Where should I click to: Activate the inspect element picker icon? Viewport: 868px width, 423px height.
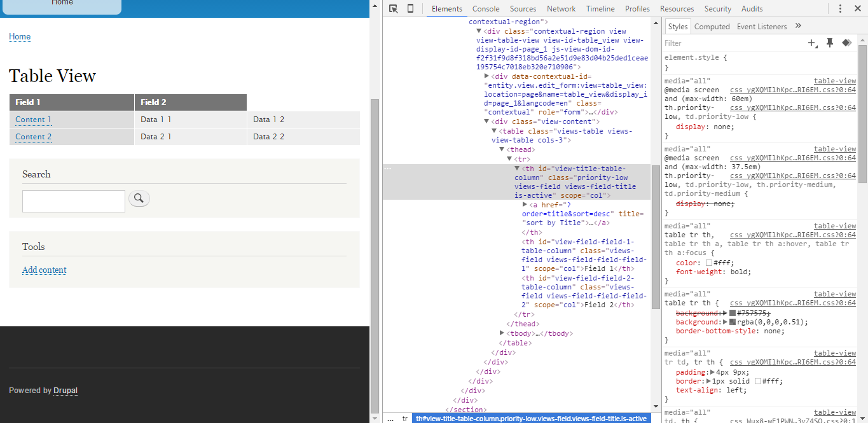tap(394, 9)
